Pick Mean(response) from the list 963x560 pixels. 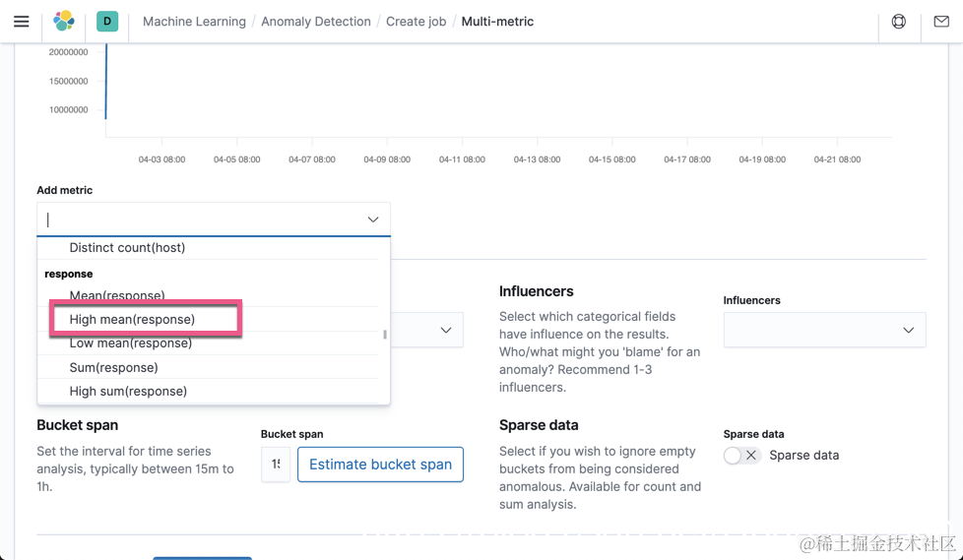116,296
